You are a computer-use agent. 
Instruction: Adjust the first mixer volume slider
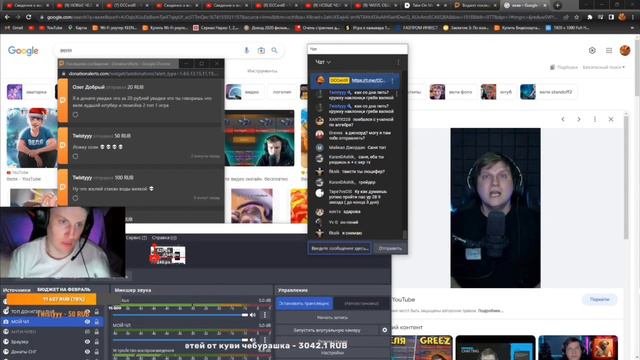(180, 315)
